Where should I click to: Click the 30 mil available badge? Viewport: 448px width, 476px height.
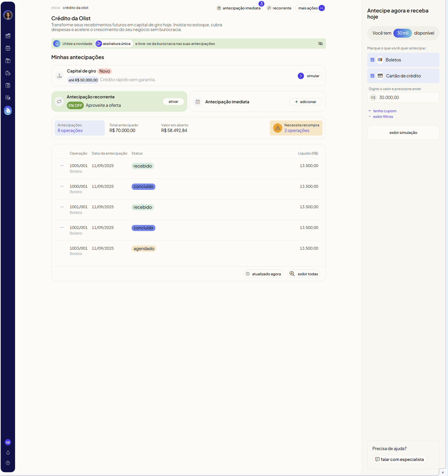click(403, 33)
